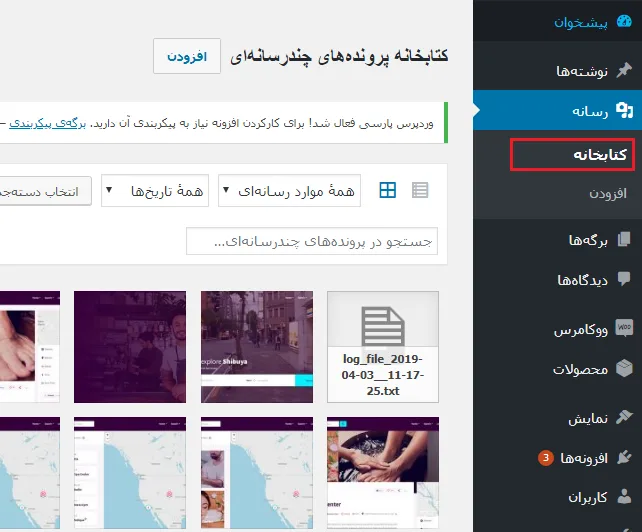This screenshot has height=532, width=642.
Task: Click the plug icon beside افزونه‌ها
Action: [624, 457]
